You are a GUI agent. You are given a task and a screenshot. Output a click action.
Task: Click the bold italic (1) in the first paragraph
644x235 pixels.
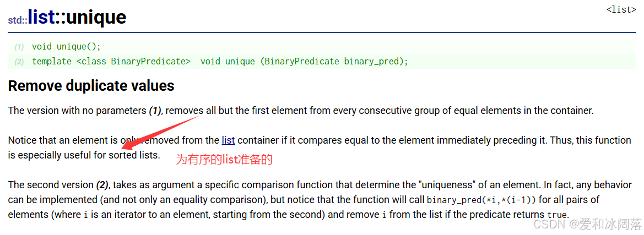click(x=154, y=111)
